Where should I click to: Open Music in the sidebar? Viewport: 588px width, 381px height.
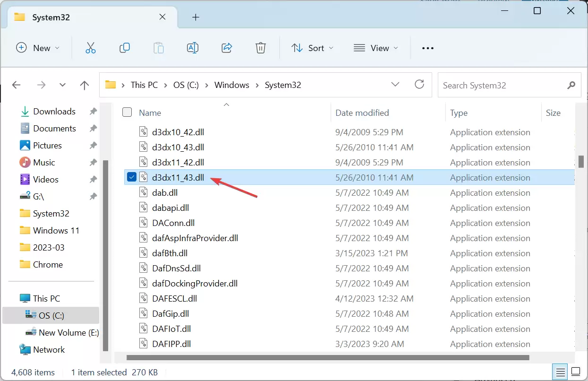[44, 163]
